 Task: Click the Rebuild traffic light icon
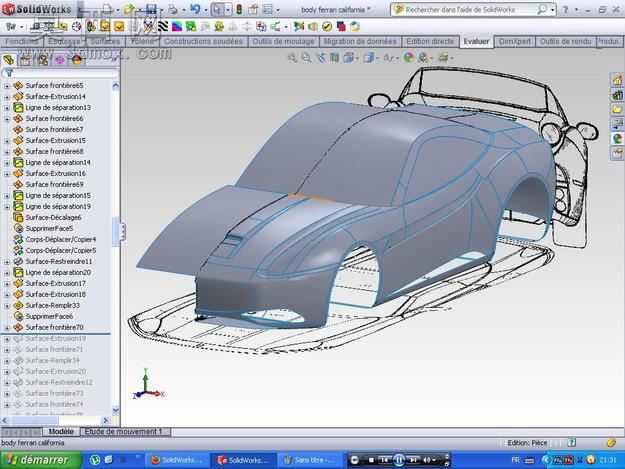point(239,9)
